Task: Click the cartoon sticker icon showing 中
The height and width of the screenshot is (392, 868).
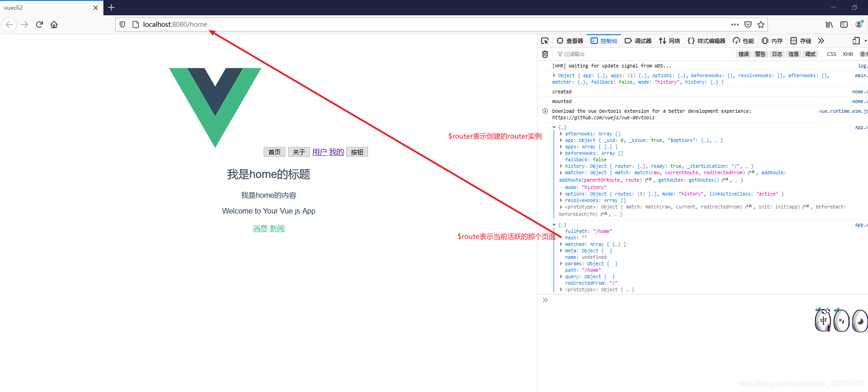Action: coord(823,320)
